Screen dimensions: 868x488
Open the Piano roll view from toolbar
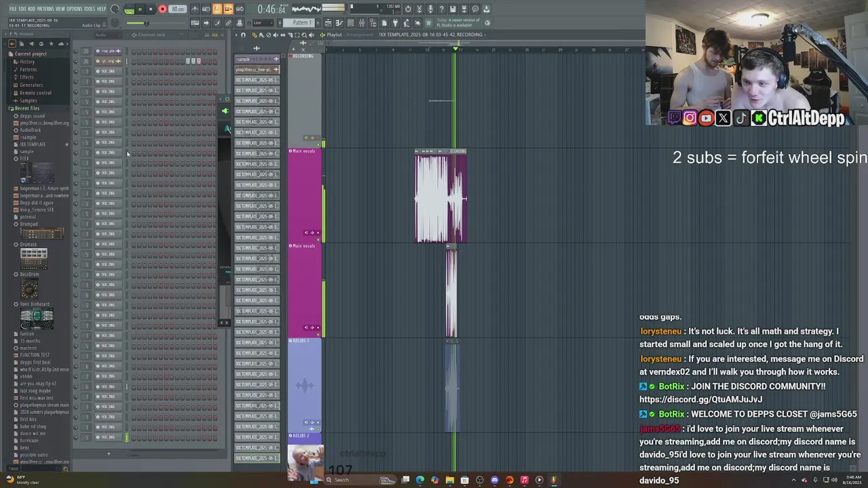tap(339, 23)
